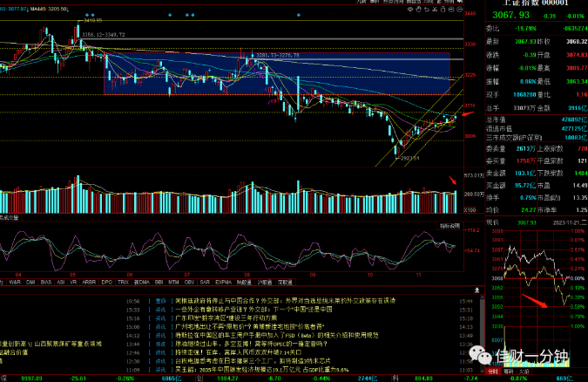Click the eye icon on chart toolbar
This screenshot has height=382, width=588.
(x=410, y=10)
